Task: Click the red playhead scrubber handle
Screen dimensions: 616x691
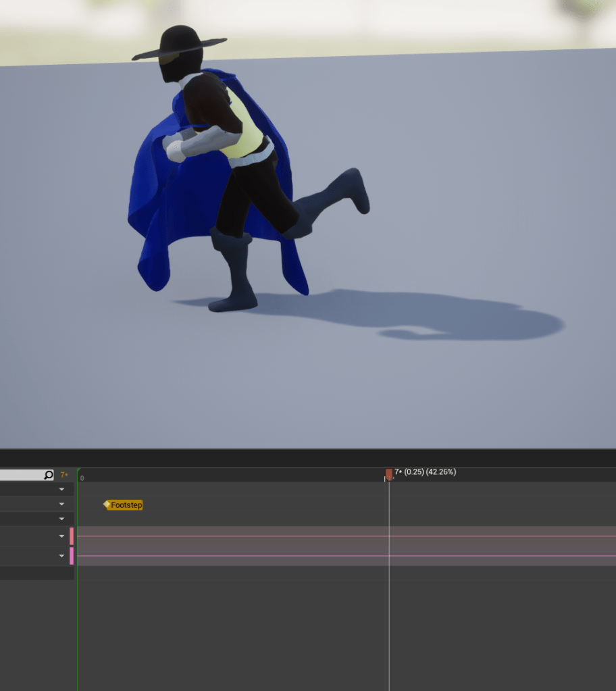Action: coord(389,474)
